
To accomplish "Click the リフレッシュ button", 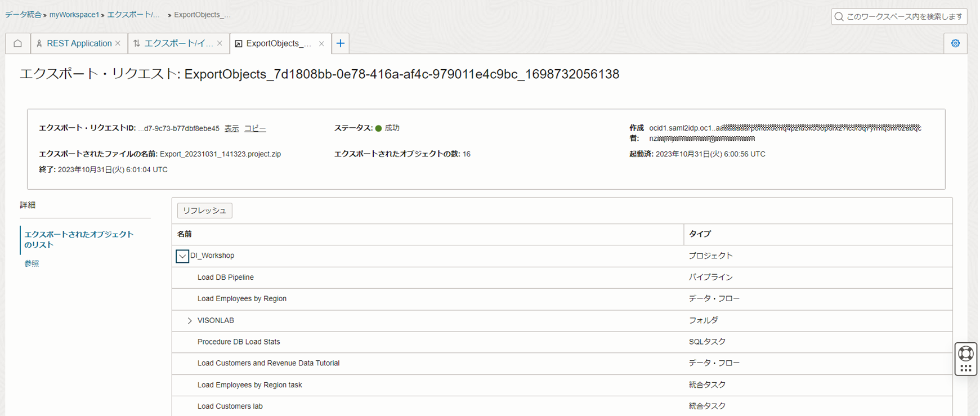I will pyautogui.click(x=204, y=211).
